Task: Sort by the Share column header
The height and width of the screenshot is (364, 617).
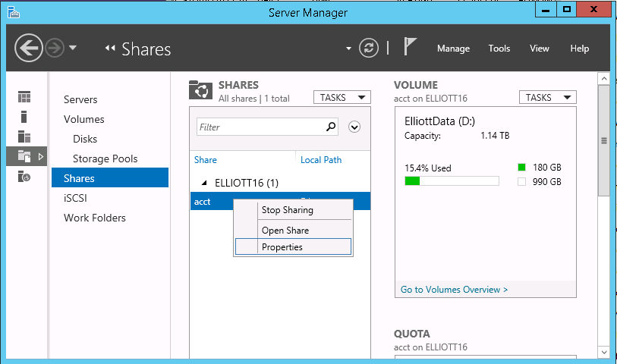Action: tap(206, 159)
